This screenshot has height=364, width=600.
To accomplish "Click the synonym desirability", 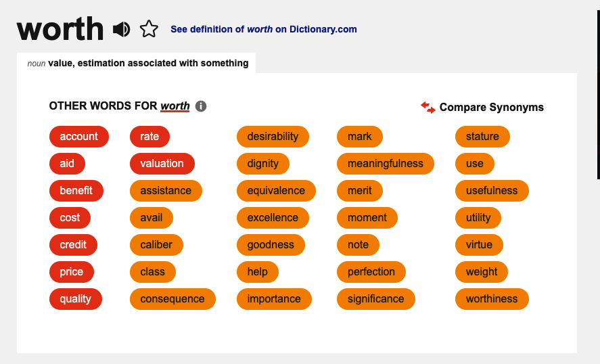I will tap(273, 137).
